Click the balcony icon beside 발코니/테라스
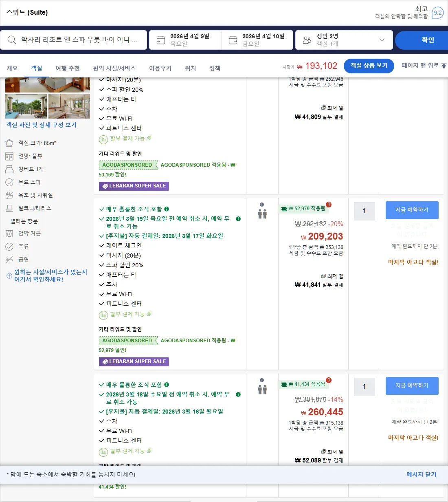 pyautogui.click(x=9, y=208)
